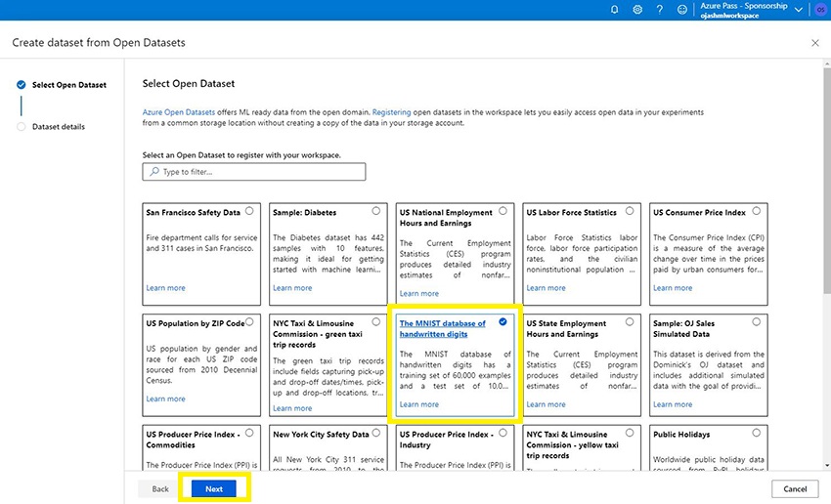Select the US Labor Force Statistics radio button
This screenshot has width=831, height=504.
coord(629,211)
